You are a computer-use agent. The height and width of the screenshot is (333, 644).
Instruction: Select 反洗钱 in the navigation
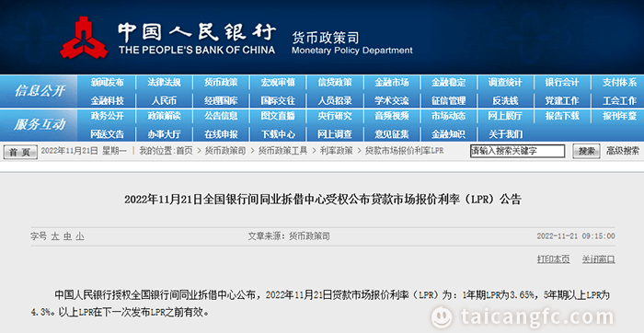[x=505, y=100]
